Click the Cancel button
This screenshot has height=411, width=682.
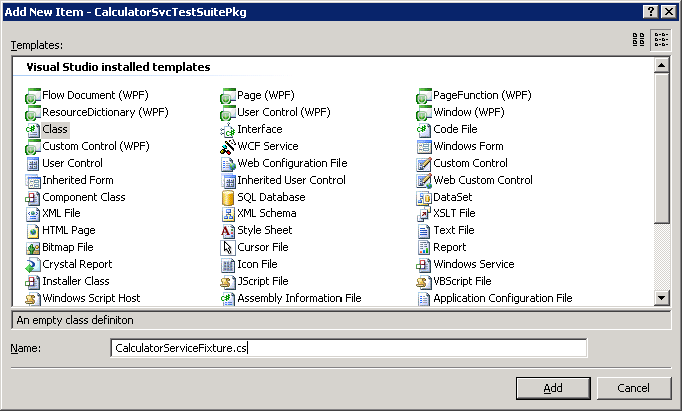click(633, 388)
